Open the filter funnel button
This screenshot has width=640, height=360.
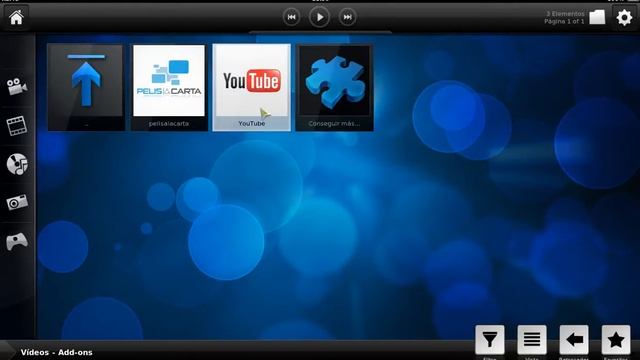[490, 340]
